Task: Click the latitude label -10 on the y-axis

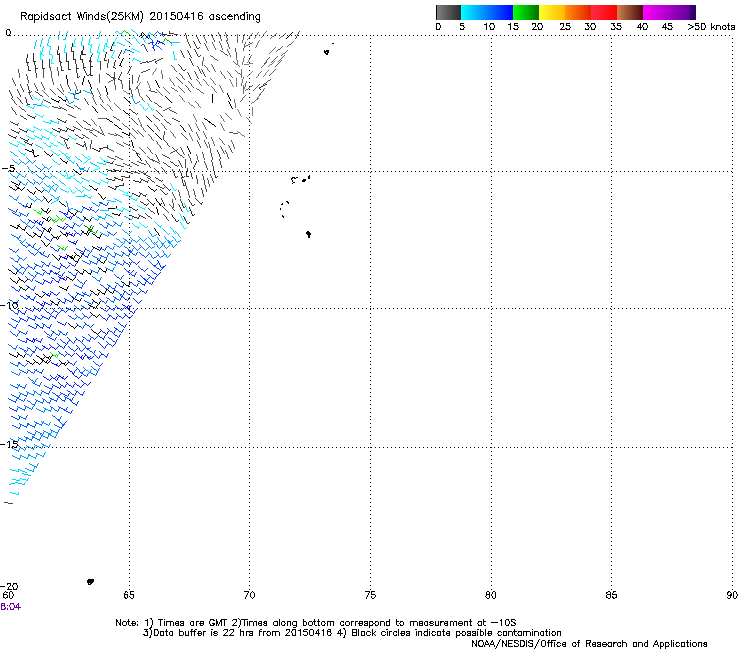Action: tap(9, 305)
